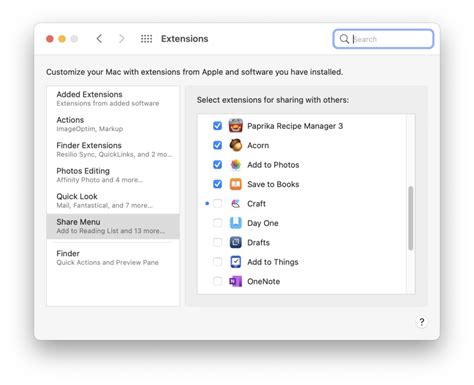Click the Add to Things icon
The width and height of the screenshot is (474, 385).
click(235, 262)
